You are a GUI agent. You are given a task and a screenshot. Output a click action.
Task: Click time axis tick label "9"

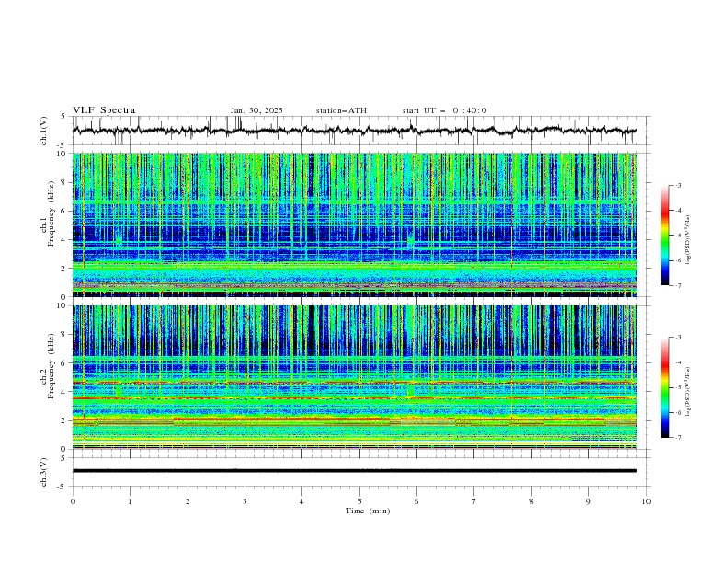click(x=588, y=501)
